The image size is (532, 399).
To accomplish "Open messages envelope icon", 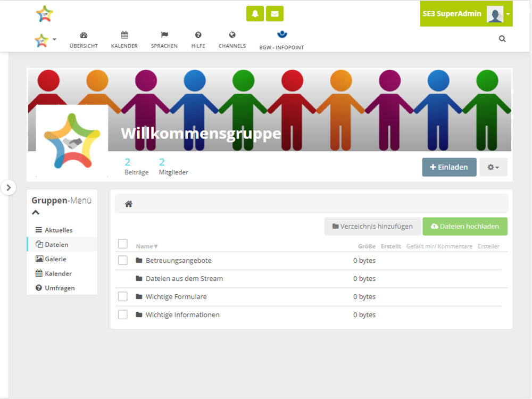I will [x=275, y=14].
